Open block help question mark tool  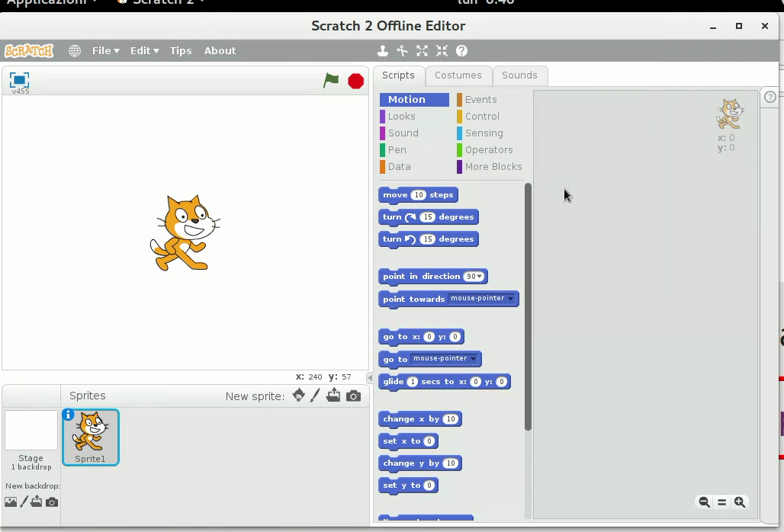coord(461,51)
